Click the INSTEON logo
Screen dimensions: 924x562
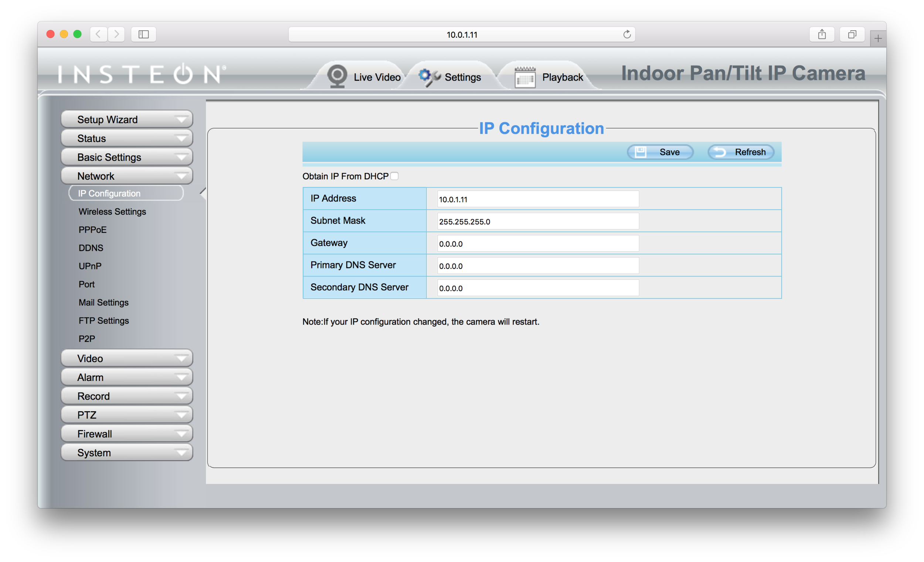click(x=142, y=74)
